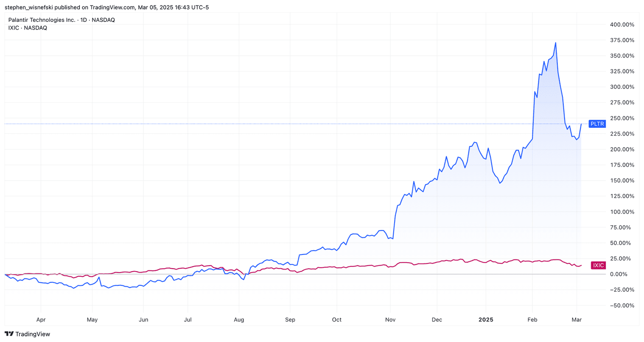The height and width of the screenshot is (342, 644).
Task: Click the Nov label on time axis
Action: coord(390,320)
